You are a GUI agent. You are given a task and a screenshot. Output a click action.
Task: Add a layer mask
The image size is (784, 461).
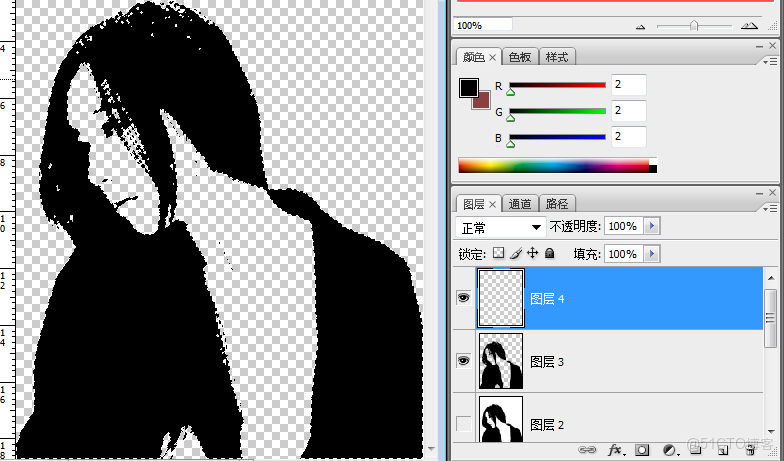tap(642, 450)
